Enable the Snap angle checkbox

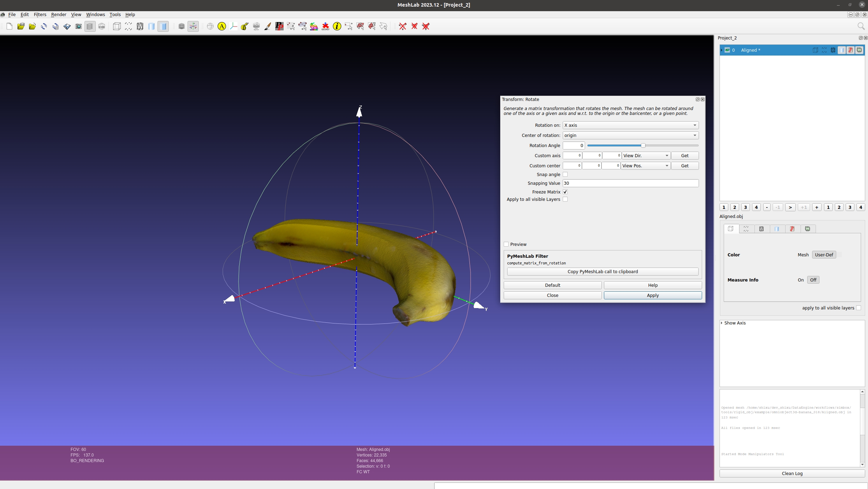pyautogui.click(x=565, y=174)
